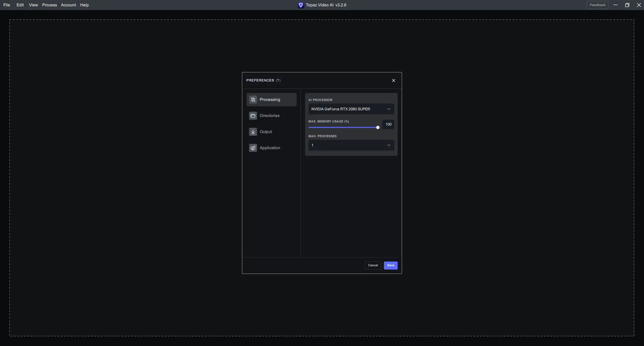Click the PREFERENCES dialog title
644x346 pixels.
[260, 80]
